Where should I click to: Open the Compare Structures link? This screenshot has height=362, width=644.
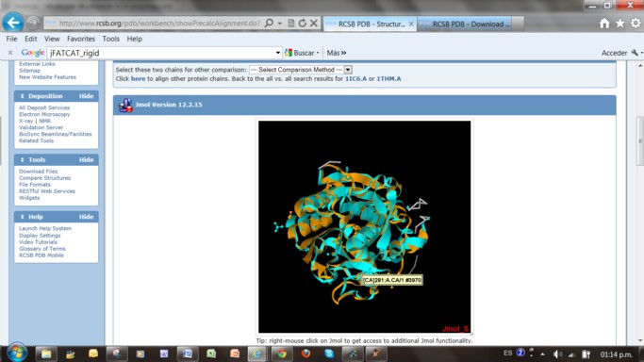coord(44,178)
